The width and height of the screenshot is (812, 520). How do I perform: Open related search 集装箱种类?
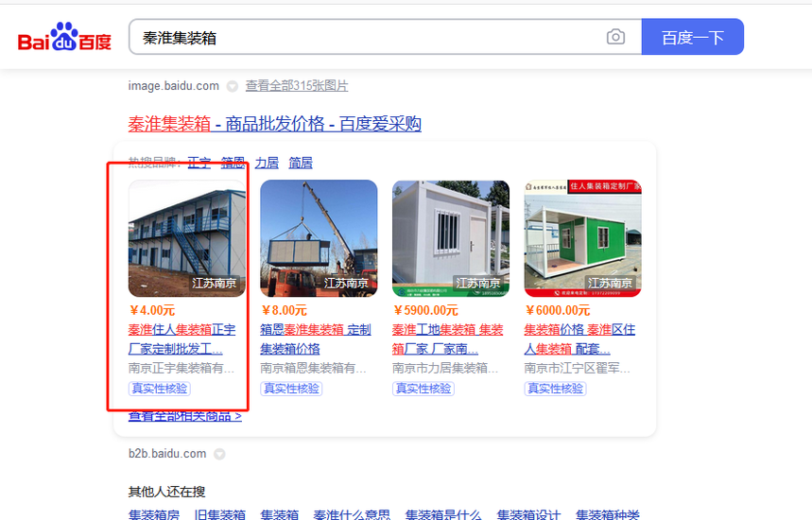[x=608, y=514]
